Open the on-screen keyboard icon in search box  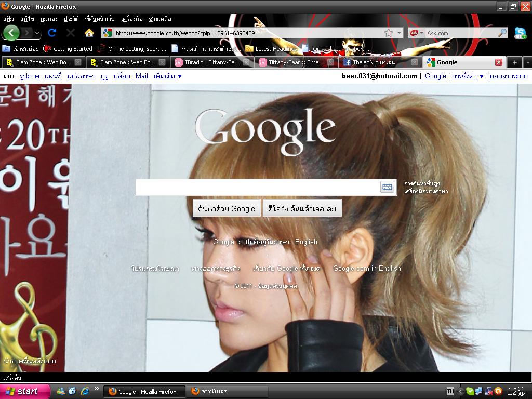pos(387,187)
